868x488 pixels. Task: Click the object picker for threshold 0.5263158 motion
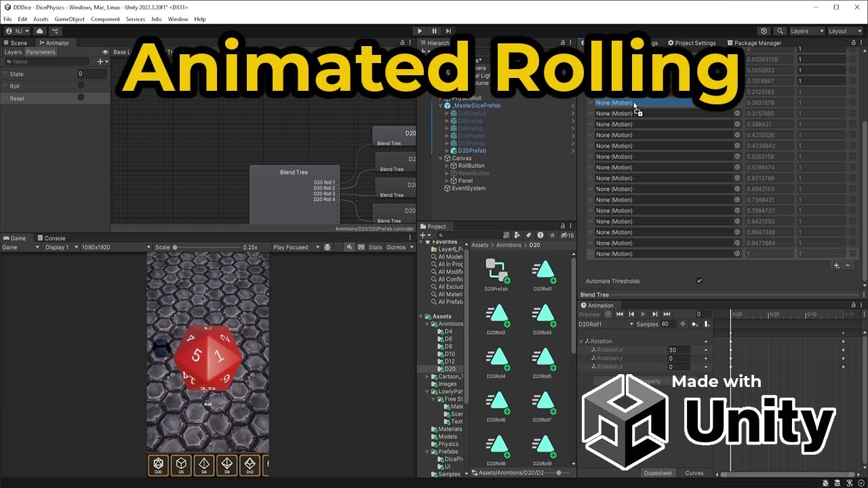click(737, 157)
